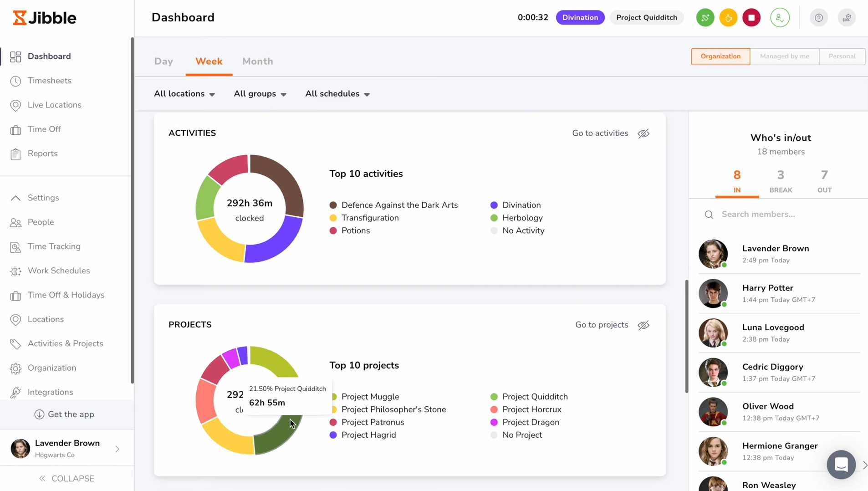
Task: Hide the Activities widget
Action: point(643,133)
